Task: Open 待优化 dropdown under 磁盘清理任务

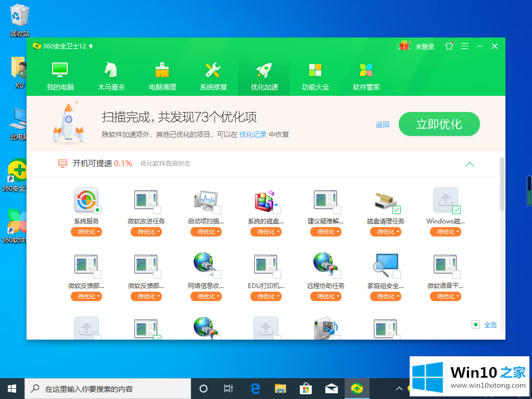Action: tap(385, 232)
